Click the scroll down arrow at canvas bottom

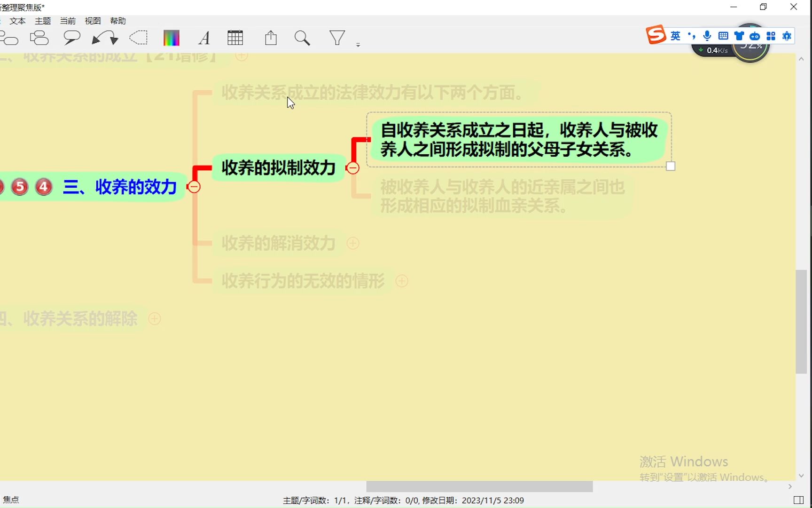pyautogui.click(x=801, y=476)
